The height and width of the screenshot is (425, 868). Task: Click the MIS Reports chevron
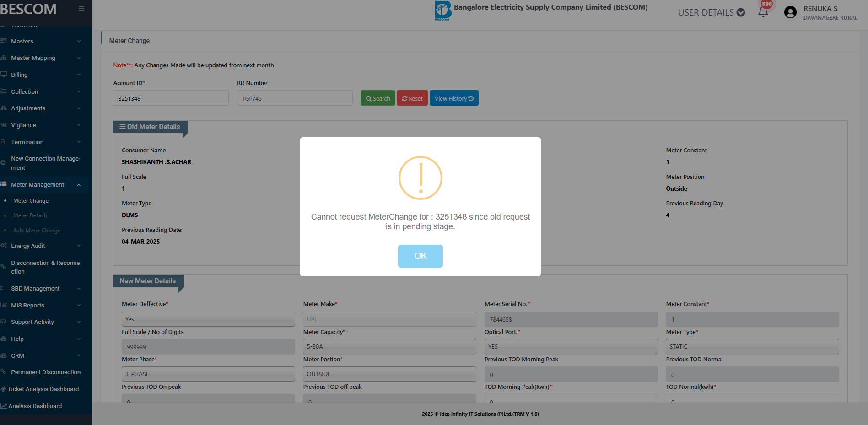tap(79, 306)
